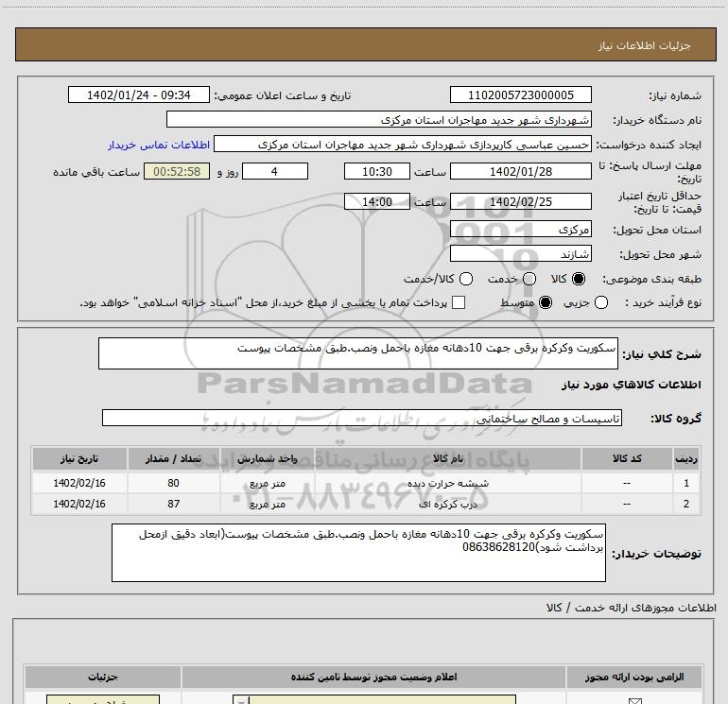This screenshot has height=704, width=728.
Task: Toggle the mandatory permit checkbox
Action: [x=634, y=701]
